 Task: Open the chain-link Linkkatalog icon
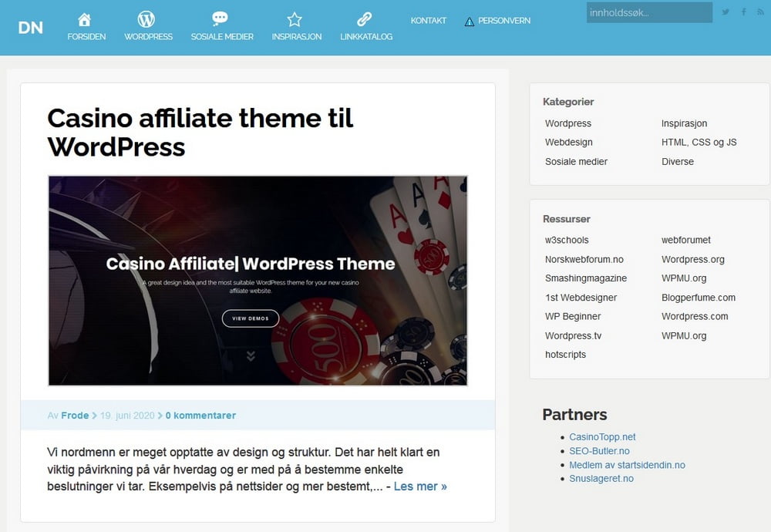click(365, 19)
